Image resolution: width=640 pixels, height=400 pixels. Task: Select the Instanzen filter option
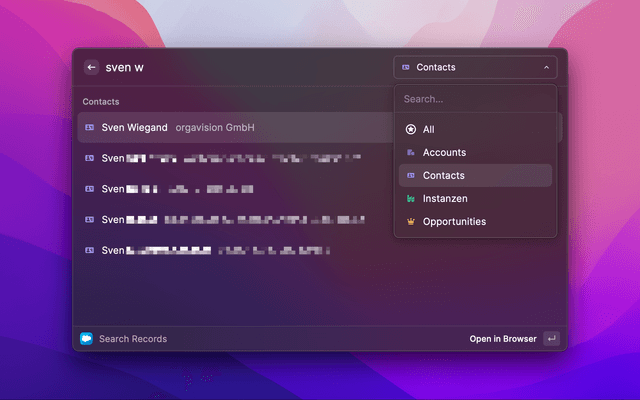(x=445, y=199)
